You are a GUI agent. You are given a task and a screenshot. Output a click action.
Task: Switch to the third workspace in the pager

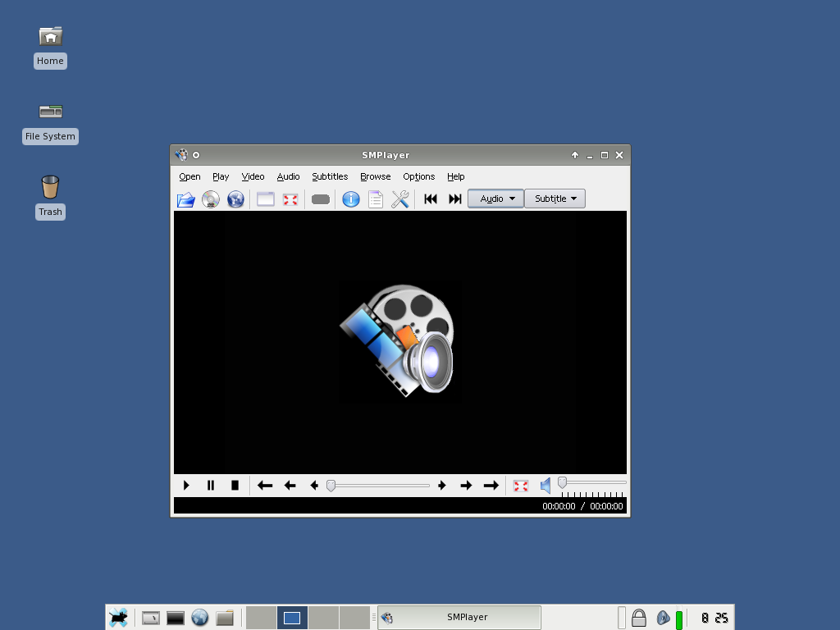pos(323,618)
